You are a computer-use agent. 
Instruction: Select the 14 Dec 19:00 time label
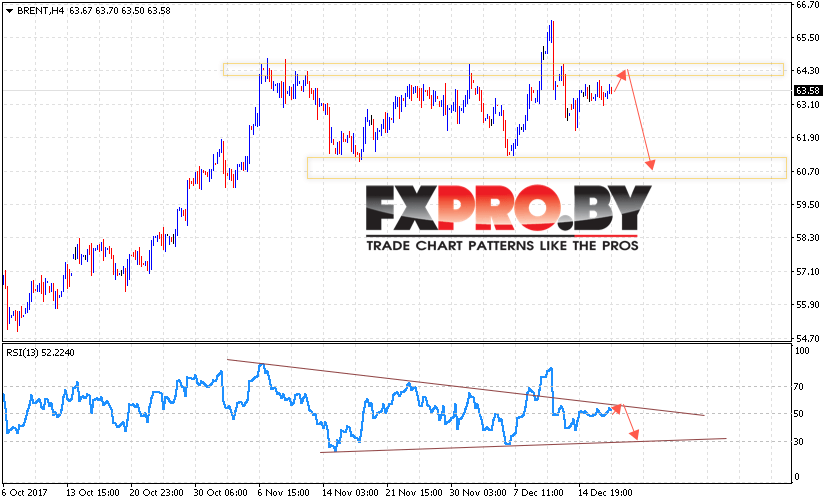coord(605,493)
